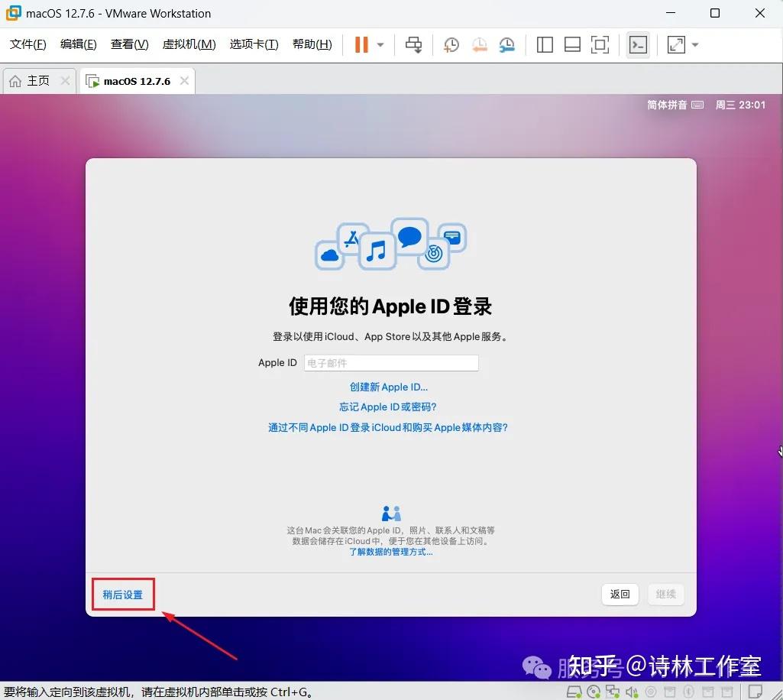Toggle the thumbnail bar view icon
The height and width of the screenshot is (700, 783).
coord(572,45)
